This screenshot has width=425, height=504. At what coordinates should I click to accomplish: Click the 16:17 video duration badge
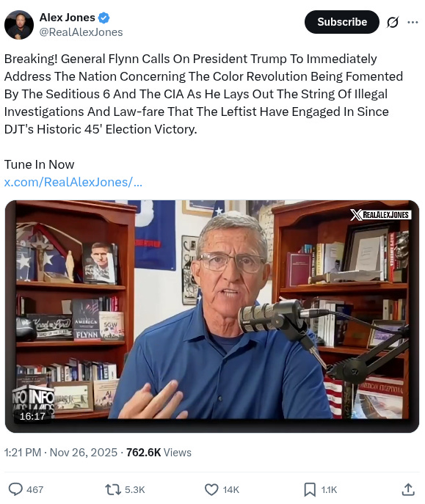click(32, 416)
